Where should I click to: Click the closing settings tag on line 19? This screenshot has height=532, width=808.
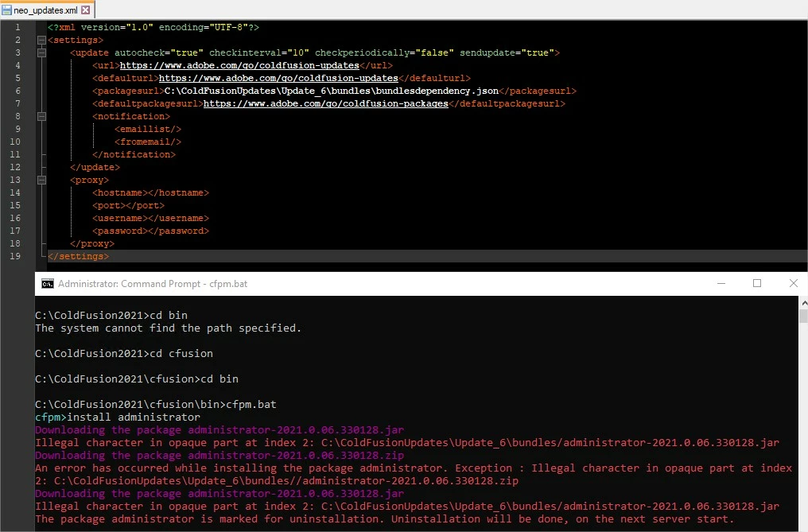[x=78, y=256]
